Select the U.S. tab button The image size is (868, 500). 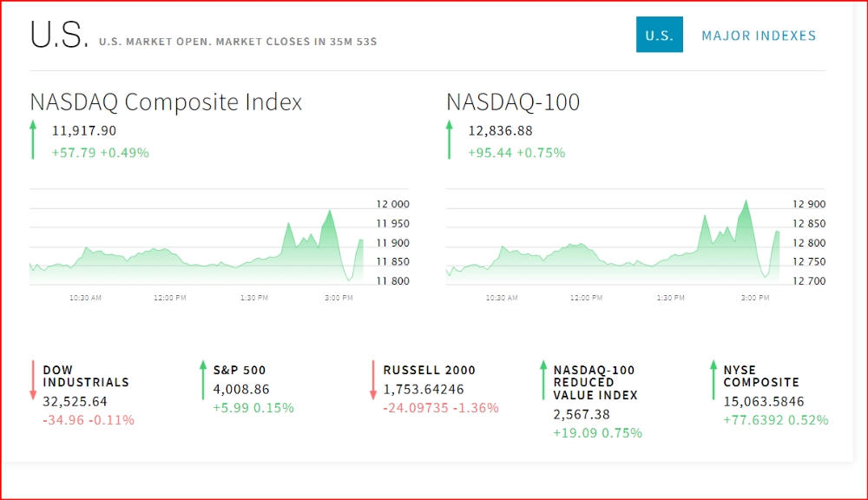point(660,35)
